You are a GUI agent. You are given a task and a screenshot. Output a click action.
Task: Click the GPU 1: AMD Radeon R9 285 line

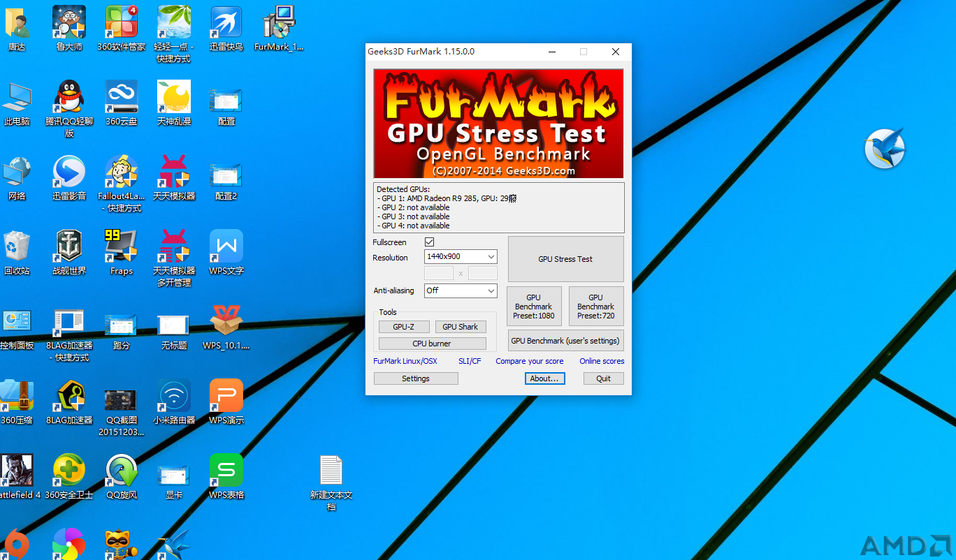tap(447, 198)
